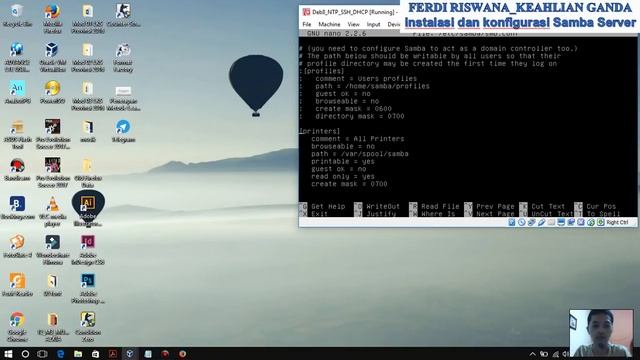Click the 'comment = All Printers' line
The image size is (640, 360).
(x=358, y=139)
